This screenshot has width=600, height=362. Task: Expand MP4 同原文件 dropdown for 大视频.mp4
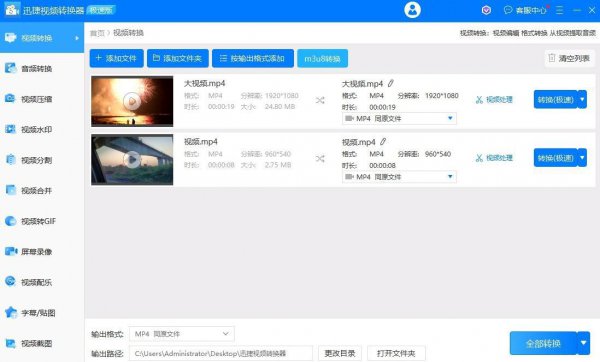[x=399, y=118]
